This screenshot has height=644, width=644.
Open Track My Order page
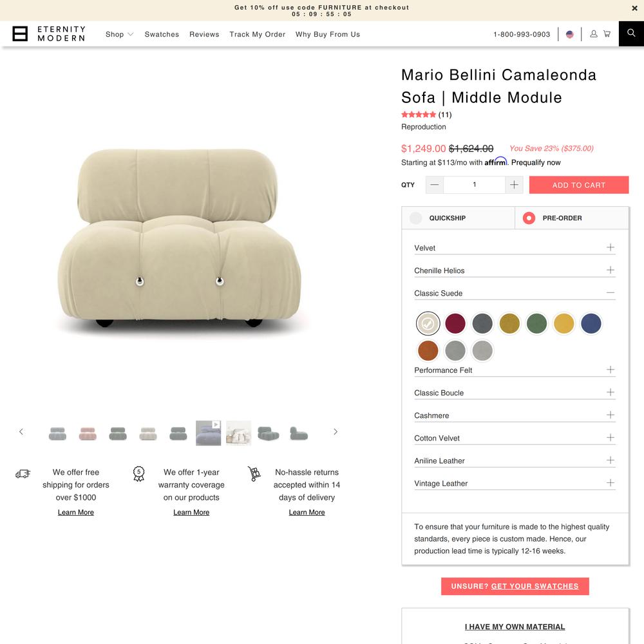tap(258, 35)
